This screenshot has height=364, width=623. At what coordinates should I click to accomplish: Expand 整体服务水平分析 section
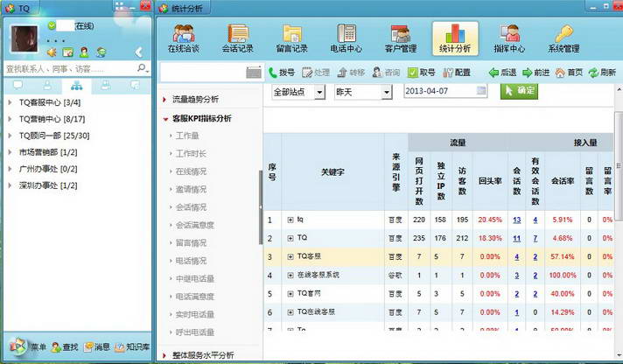[199, 355]
